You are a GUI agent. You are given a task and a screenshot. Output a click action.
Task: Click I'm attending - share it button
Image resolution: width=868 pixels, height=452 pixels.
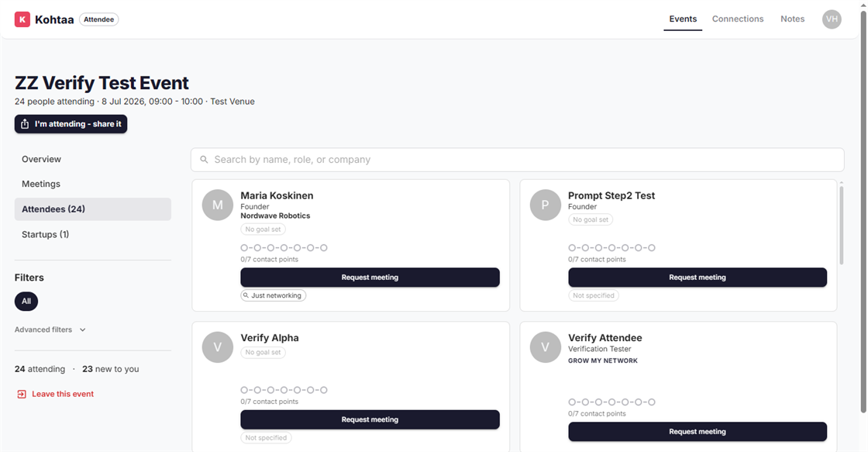[71, 124]
